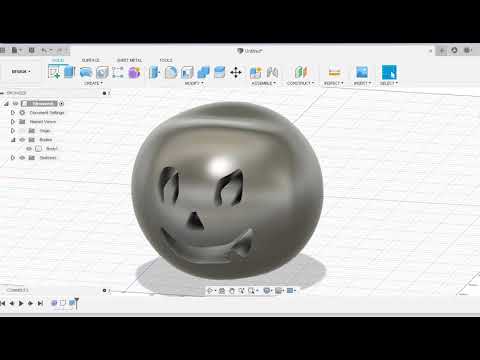Activate the root component radio button
The width and height of the screenshot is (480, 360).
[x=61, y=104]
